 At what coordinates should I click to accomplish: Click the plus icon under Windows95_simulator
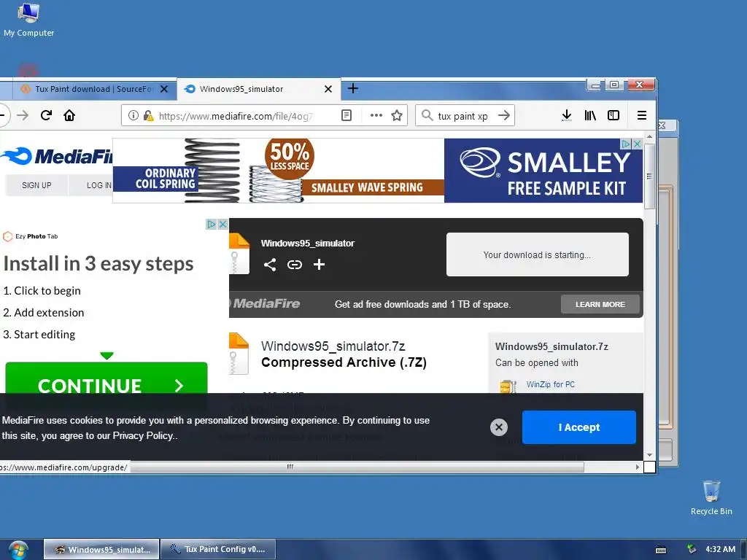320,265
